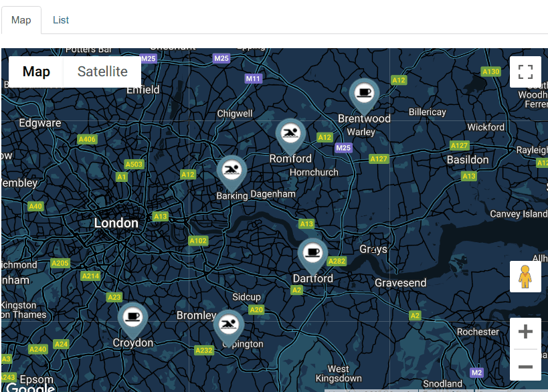Image resolution: width=548 pixels, height=392 pixels.
Task: Click the Epsom label
Action: coord(37,379)
